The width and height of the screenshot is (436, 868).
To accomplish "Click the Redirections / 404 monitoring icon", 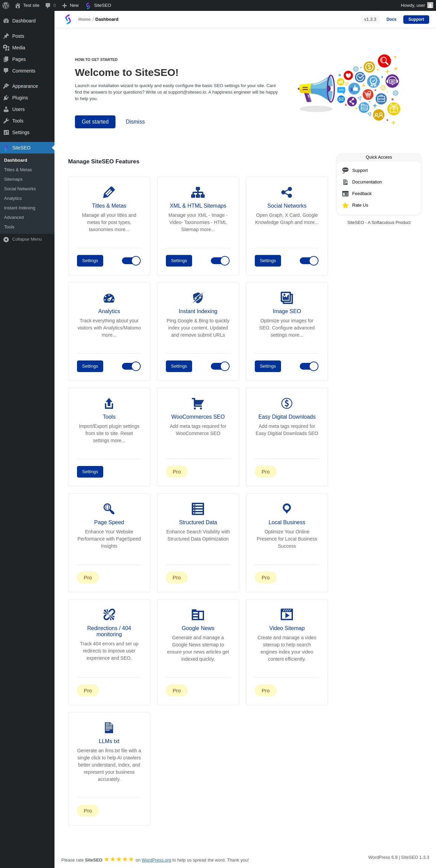I will click(109, 614).
